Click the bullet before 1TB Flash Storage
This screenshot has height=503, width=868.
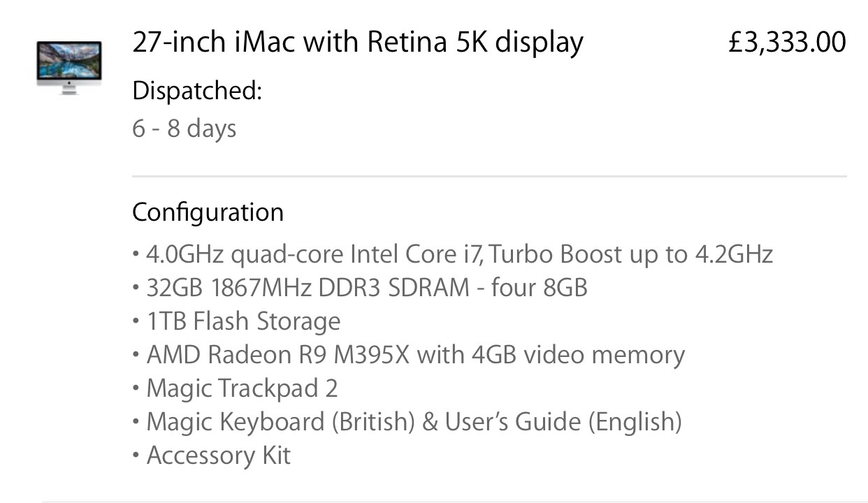[x=136, y=322]
